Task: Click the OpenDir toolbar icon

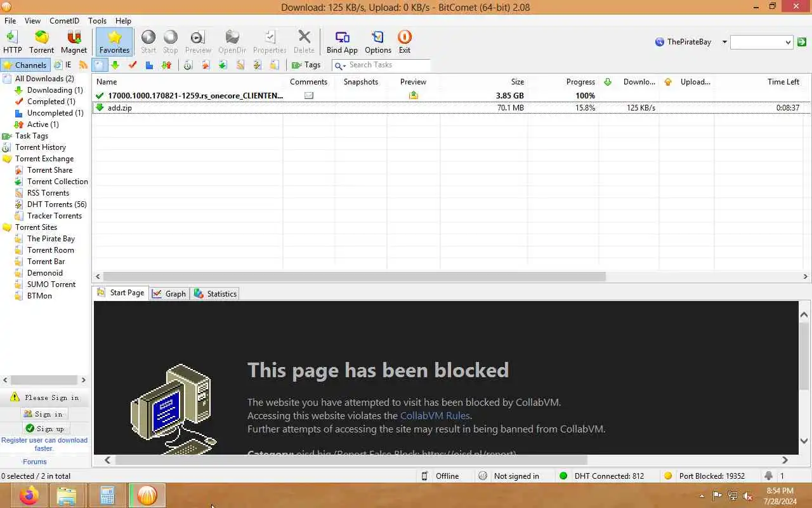Action: (232, 42)
